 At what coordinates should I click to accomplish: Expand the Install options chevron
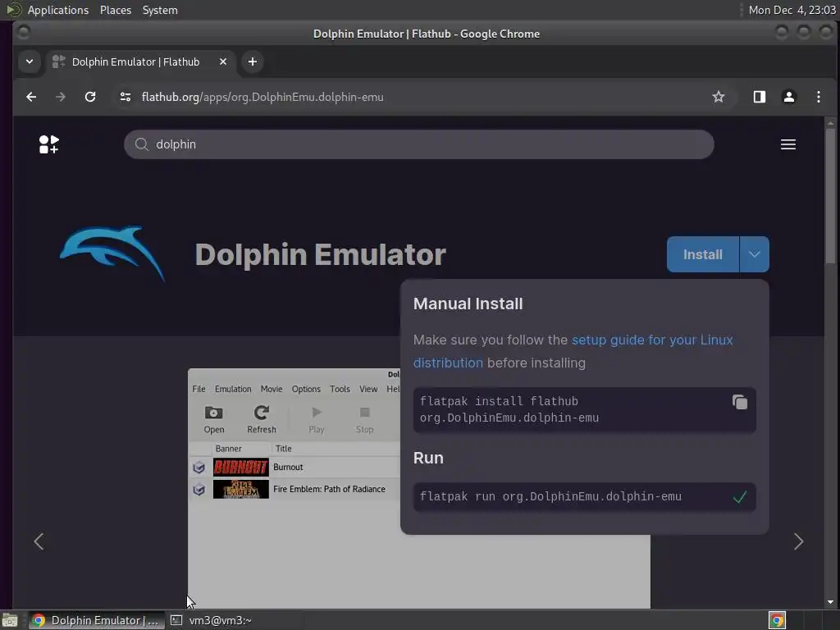coord(755,254)
